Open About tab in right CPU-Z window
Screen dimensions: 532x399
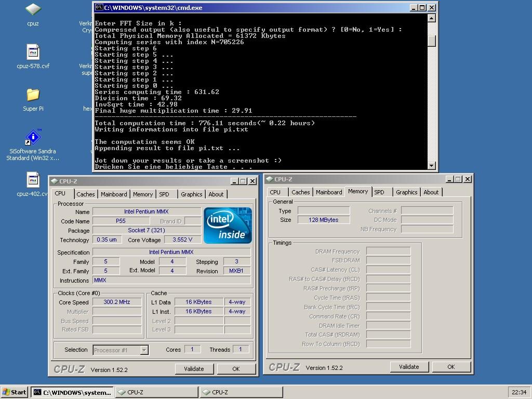click(431, 192)
